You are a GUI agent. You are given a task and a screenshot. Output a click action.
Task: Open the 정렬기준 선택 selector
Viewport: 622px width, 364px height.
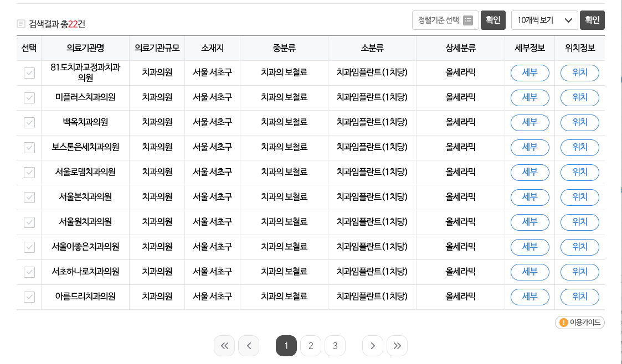(x=445, y=20)
